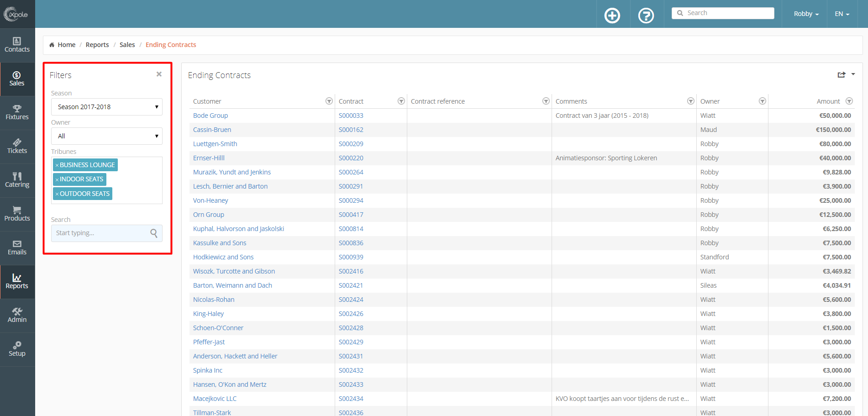This screenshot has width=868, height=416.
Task: Open customer Schoen-O'Conner
Action: [218, 328]
